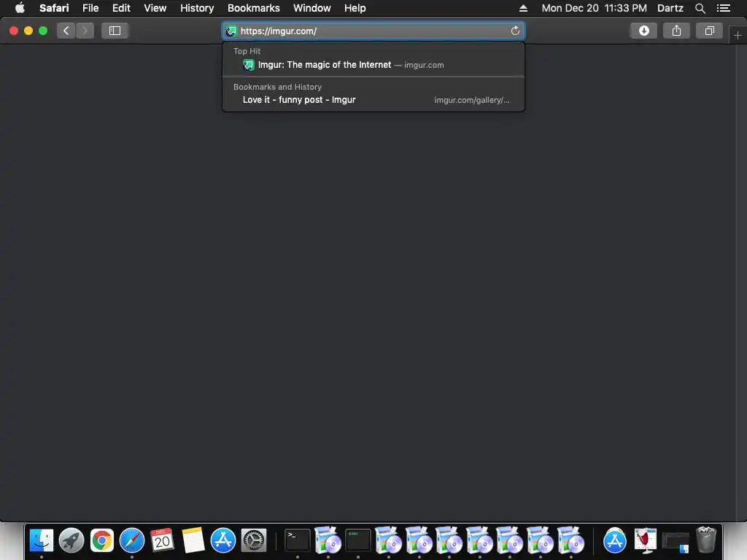Open the Share button in toolbar
This screenshot has width=747, height=560.
[x=676, y=31]
